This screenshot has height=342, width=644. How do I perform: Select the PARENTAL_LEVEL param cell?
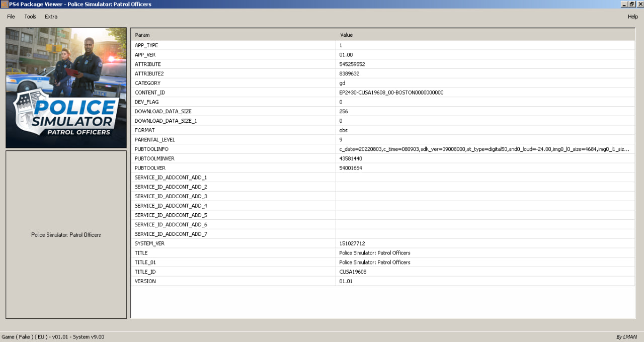[233, 140]
